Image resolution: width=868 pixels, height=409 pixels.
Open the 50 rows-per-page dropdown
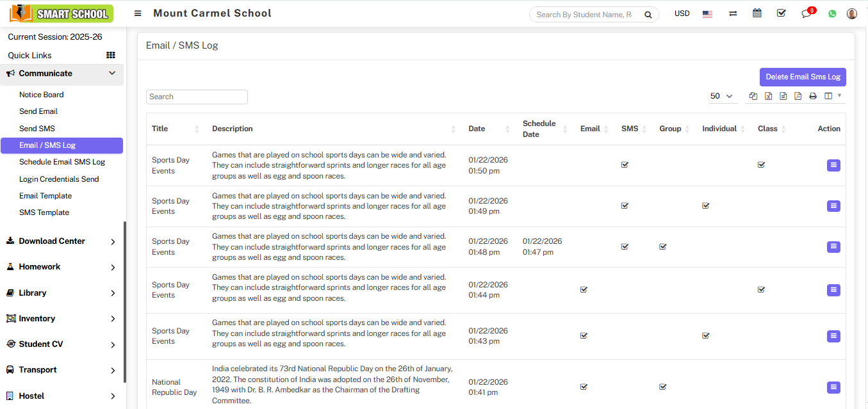tap(721, 96)
